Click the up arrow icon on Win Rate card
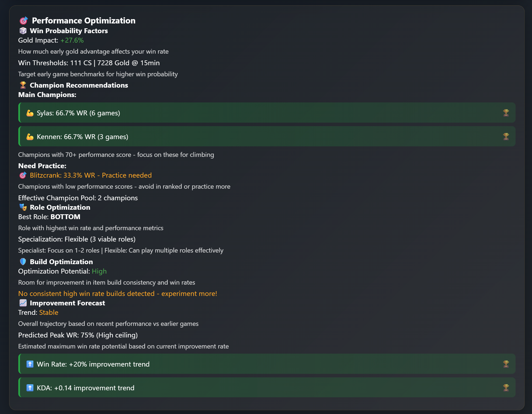 (x=30, y=364)
